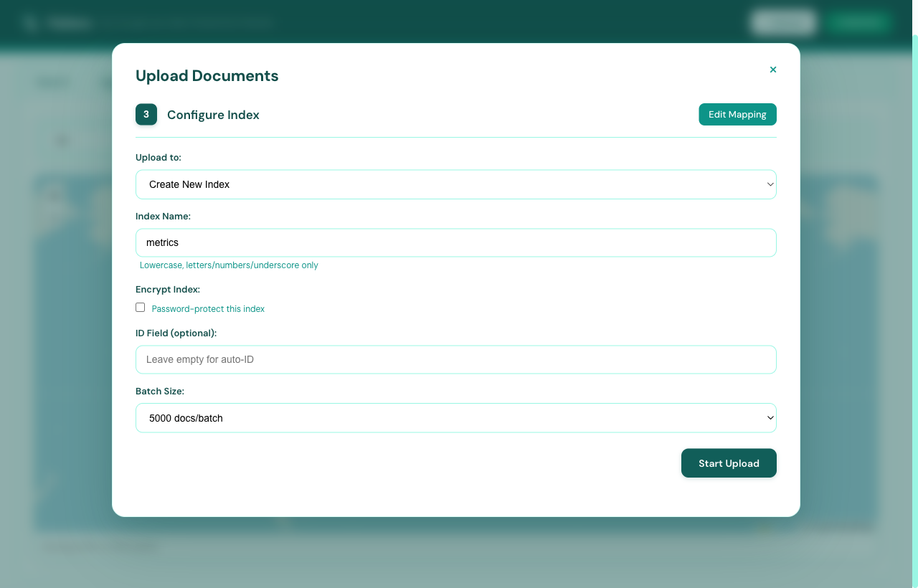Click the "ID Field (optional):" label

click(x=176, y=333)
